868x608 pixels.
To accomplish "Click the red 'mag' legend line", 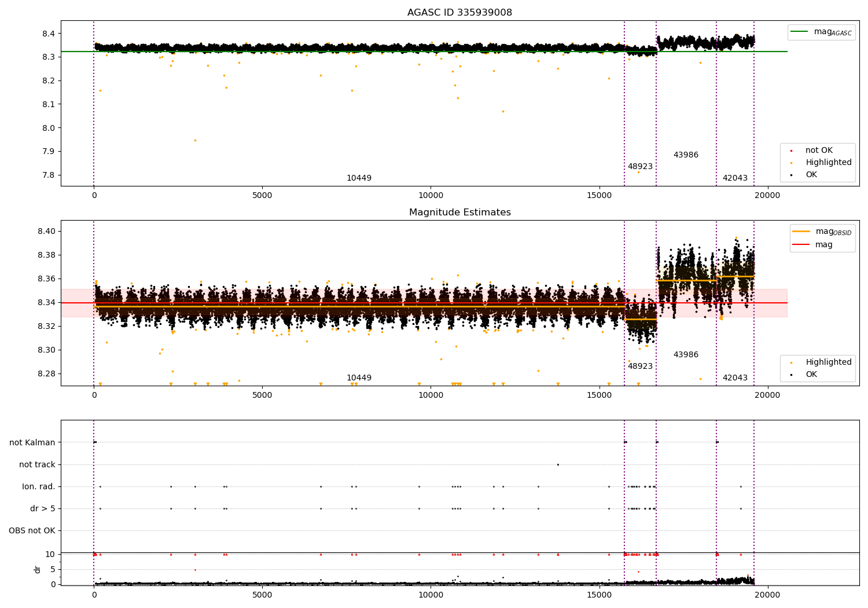I will click(801, 245).
